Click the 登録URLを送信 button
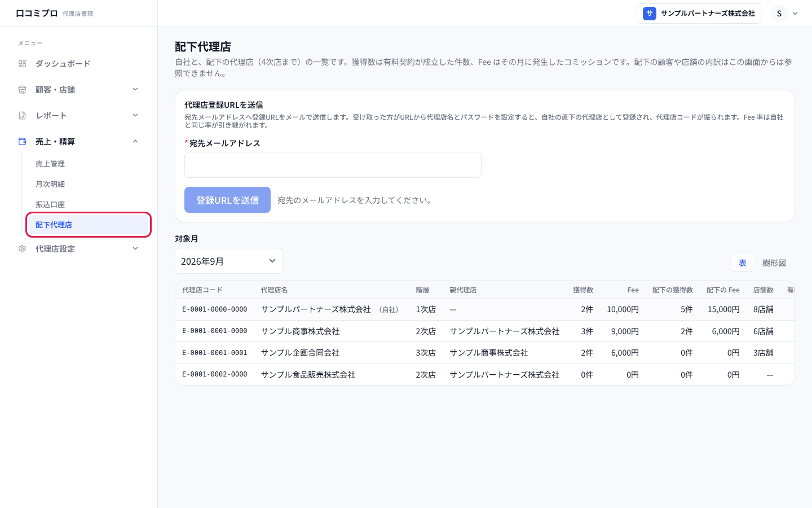Screen dimensions: 812x508 point(227,200)
